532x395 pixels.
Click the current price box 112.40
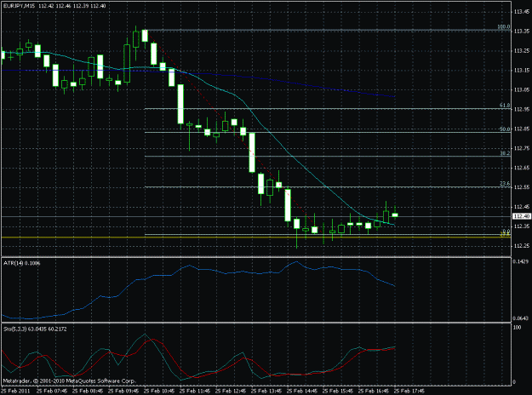pyautogui.click(x=522, y=216)
